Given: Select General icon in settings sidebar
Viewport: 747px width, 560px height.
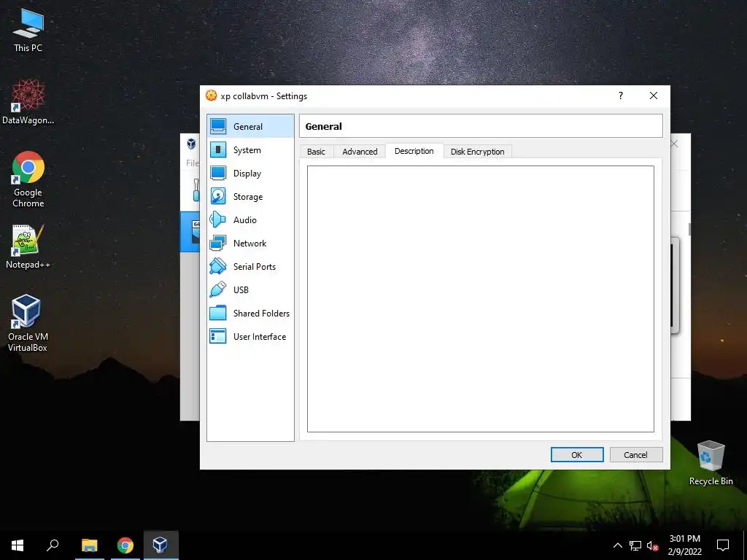Looking at the screenshot, I should pos(218,126).
